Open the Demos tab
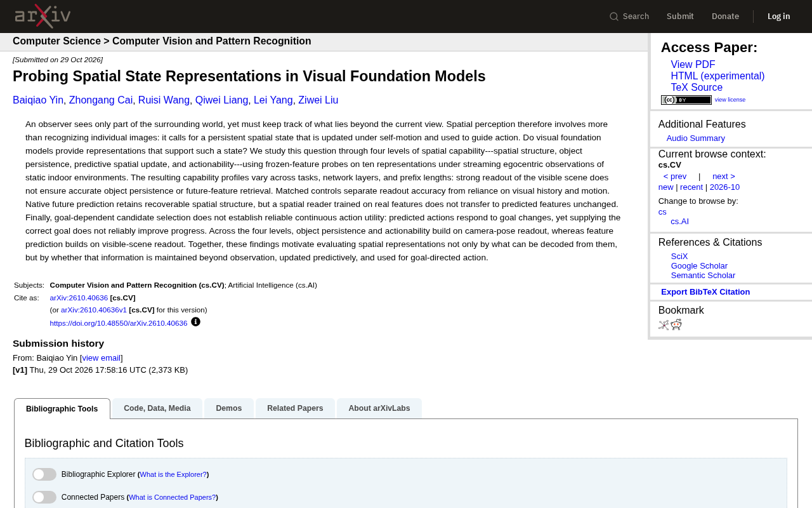 (229, 408)
